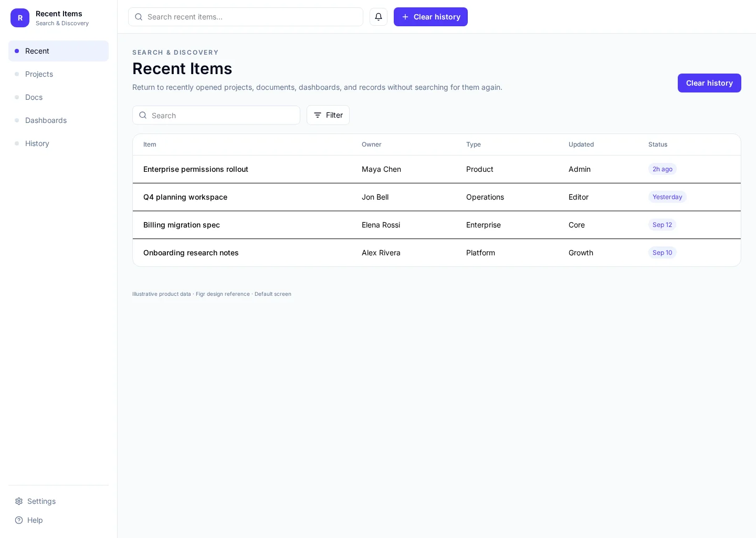
Task: Click the Growth cell in last row
Action: point(581,253)
